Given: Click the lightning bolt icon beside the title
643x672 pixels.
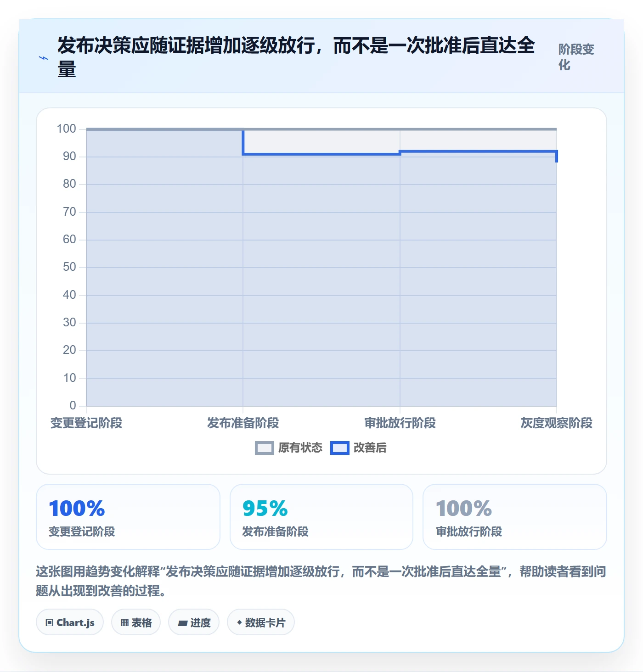Looking at the screenshot, I should pyautogui.click(x=43, y=58).
